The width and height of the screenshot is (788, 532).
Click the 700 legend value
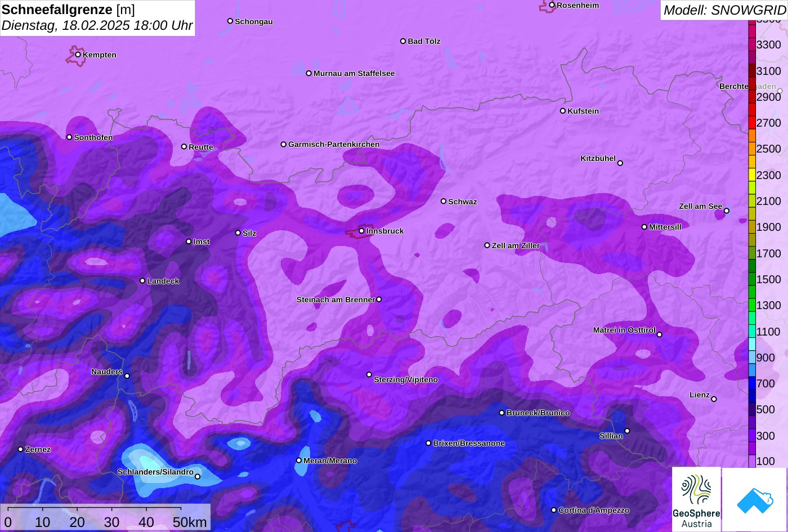click(x=766, y=383)
